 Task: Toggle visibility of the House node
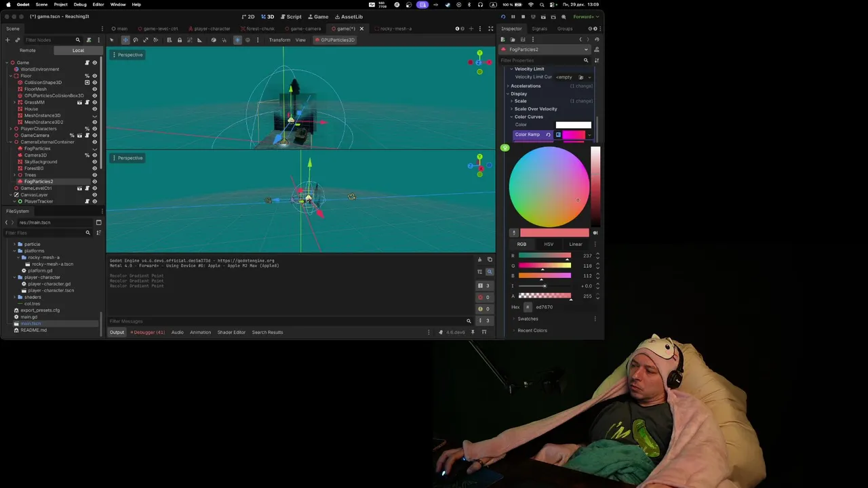[x=94, y=109]
